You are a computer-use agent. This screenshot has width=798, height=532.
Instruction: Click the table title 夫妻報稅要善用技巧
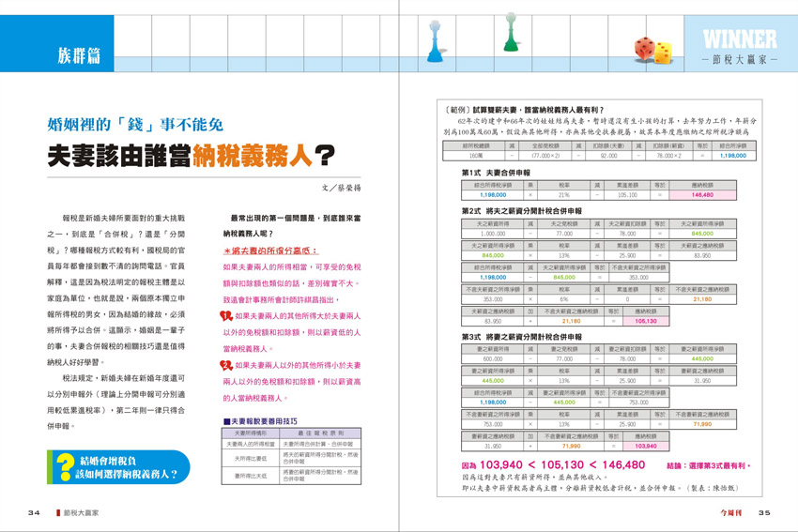tap(264, 421)
